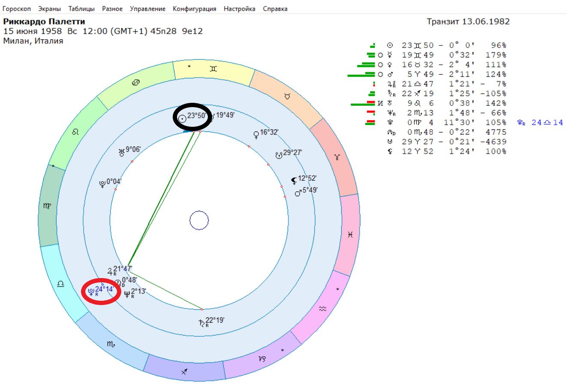Open the Экраны menu

pos(49,9)
